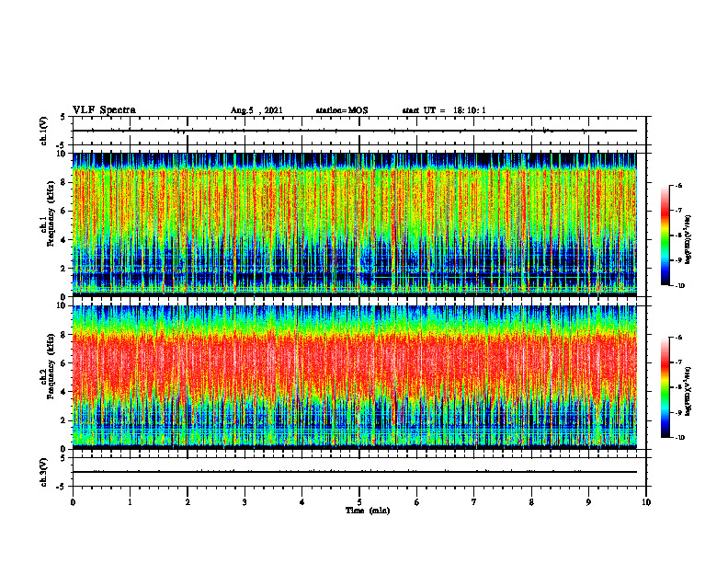Click the '-7' label on the ch.2 color bar
The image size is (728, 563).
pos(678,362)
